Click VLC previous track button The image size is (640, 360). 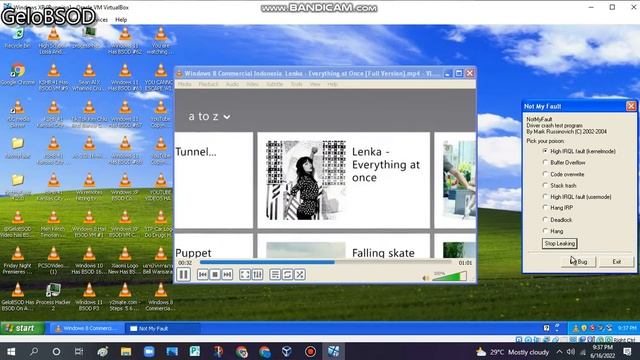coord(202,275)
